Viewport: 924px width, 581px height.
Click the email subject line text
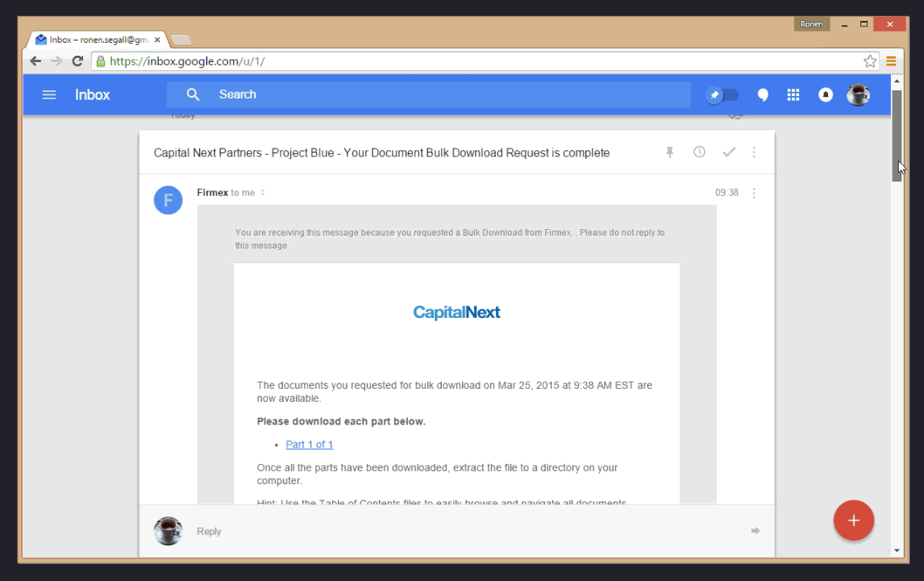(x=382, y=153)
